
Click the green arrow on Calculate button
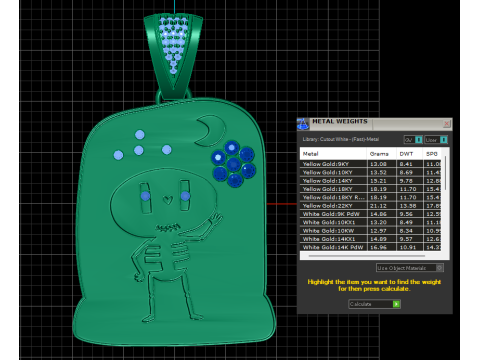(396, 304)
